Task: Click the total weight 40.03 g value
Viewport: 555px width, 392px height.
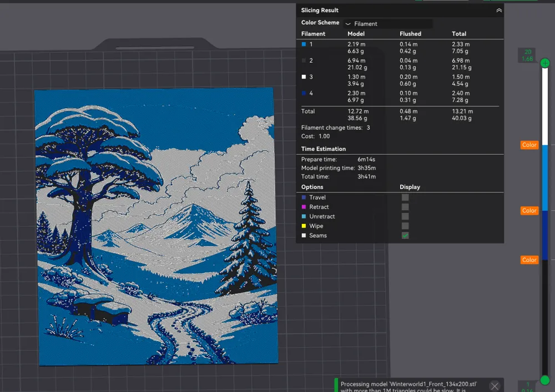Action: coord(462,119)
